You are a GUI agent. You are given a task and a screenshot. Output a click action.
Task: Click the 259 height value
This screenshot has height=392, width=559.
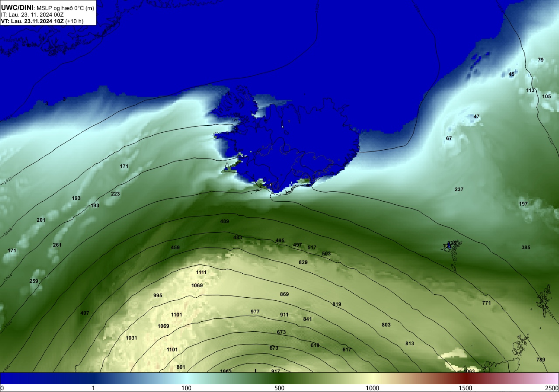pyautogui.click(x=34, y=281)
